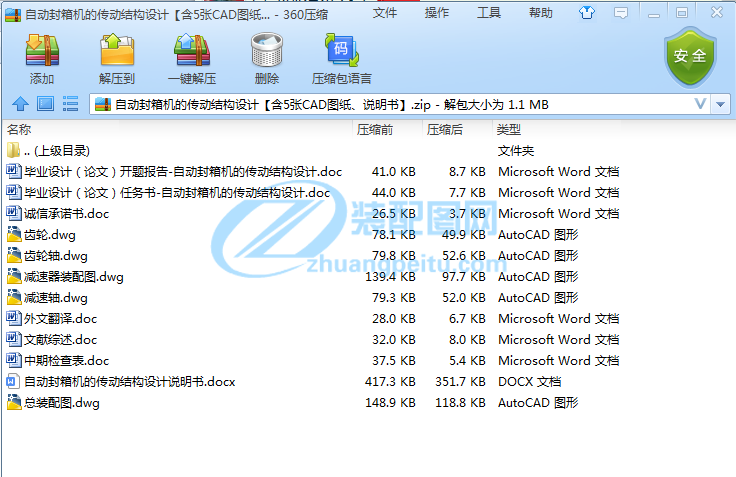Viewport: 736px width, 477px height.
Task: Select file name 减速器装配图.dwg
Action: [74, 277]
